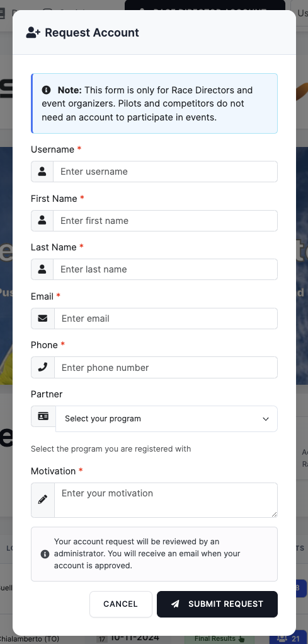Click the pencil icon next to Motivation
The image size is (308, 644).
[x=43, y=500]
